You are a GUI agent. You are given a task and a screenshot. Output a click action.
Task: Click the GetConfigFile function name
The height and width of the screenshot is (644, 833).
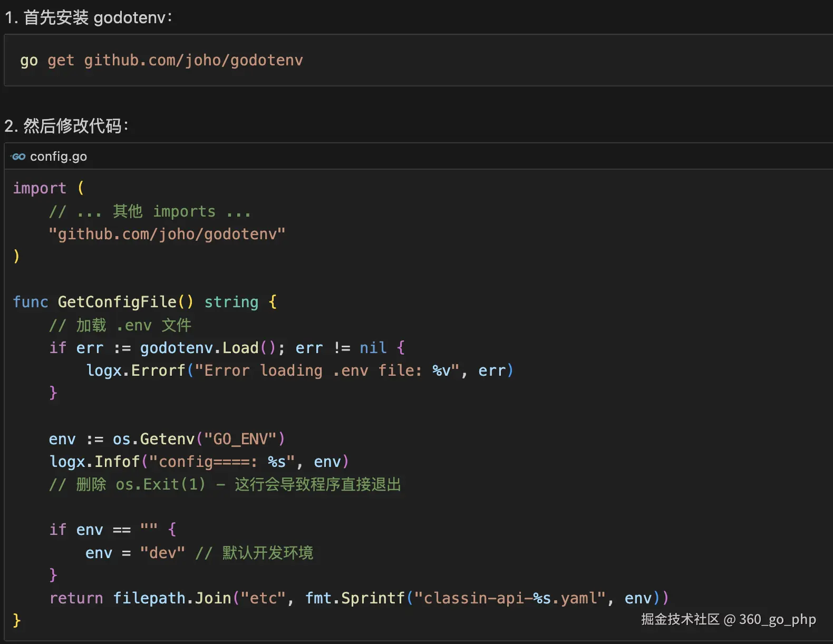117,302
